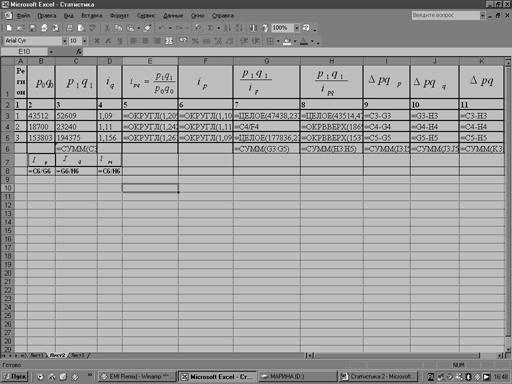The height and width of the screenshot is (384, 512).
Task: Click the New workbook icon
Action: pos(9,28)
